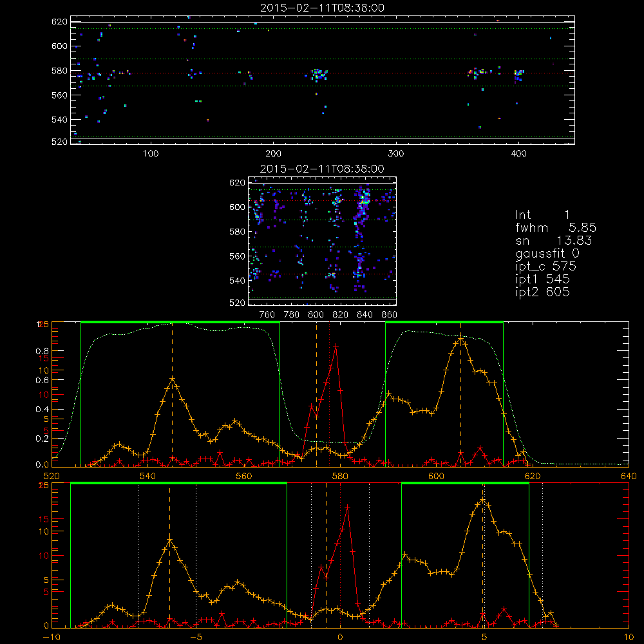Image resolution: width=644 pixels, height=644 pixels.
Task: Click the middle plot's 2015-02-11T08:38:00 title
Action: coord(322,169)
